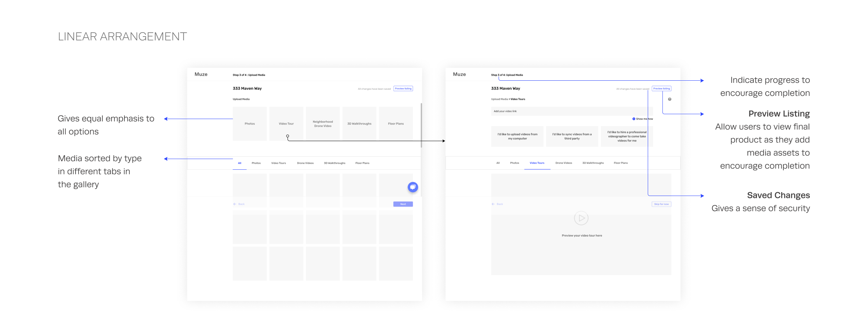The height and width of the screenshot is (330, 868).
Task: Switch to Video Tours tab in left gallery
Action: (278, 163)
